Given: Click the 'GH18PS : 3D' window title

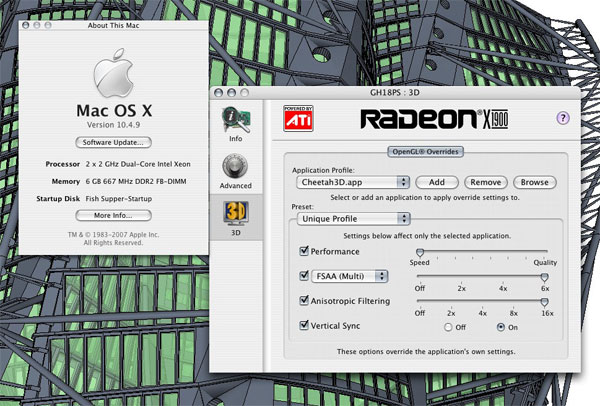Looking at the screenshot, I should [395, 93].
